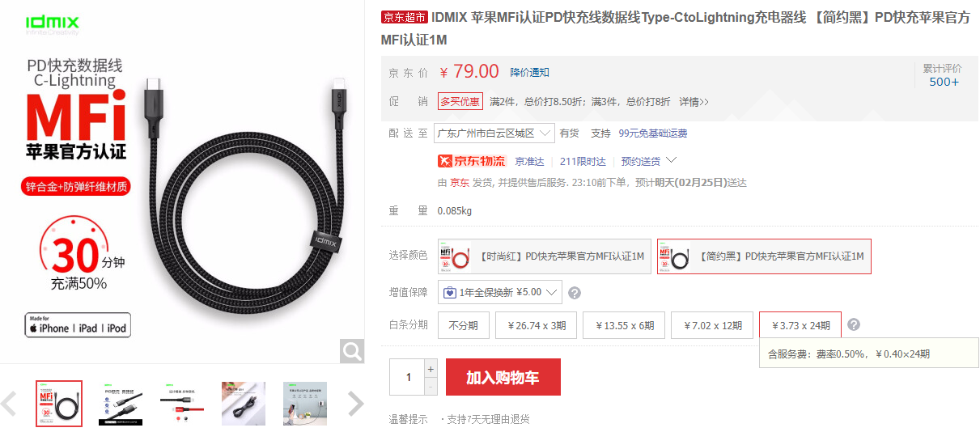Go to previous thumbnails with left arrow
This screenshot has height=432, width=980.
(9, 403)
